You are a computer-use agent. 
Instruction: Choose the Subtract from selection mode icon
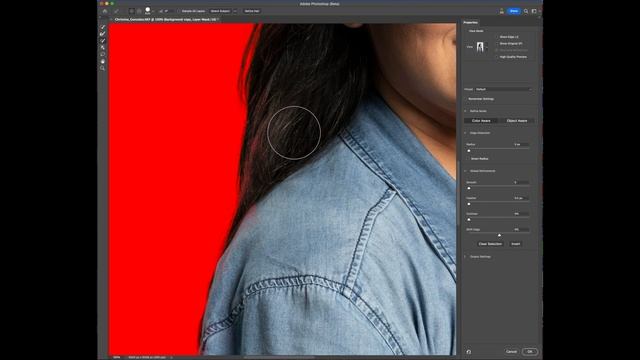click(x=139, y=11)
